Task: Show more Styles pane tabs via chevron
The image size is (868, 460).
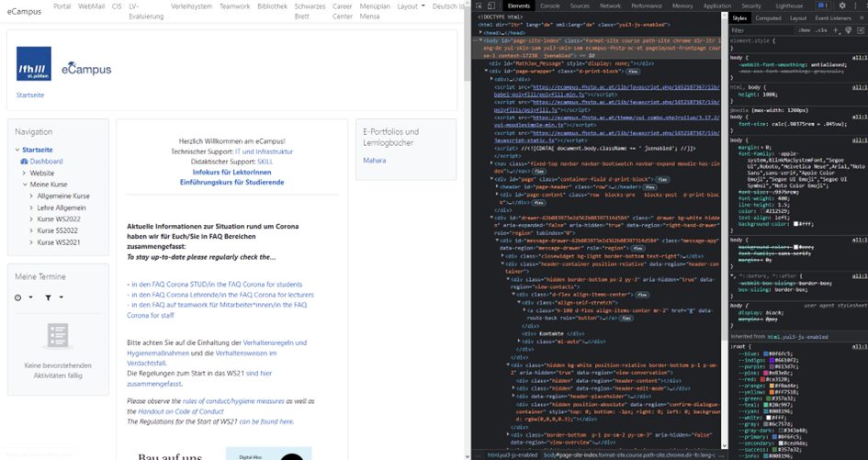Action: 862,17
